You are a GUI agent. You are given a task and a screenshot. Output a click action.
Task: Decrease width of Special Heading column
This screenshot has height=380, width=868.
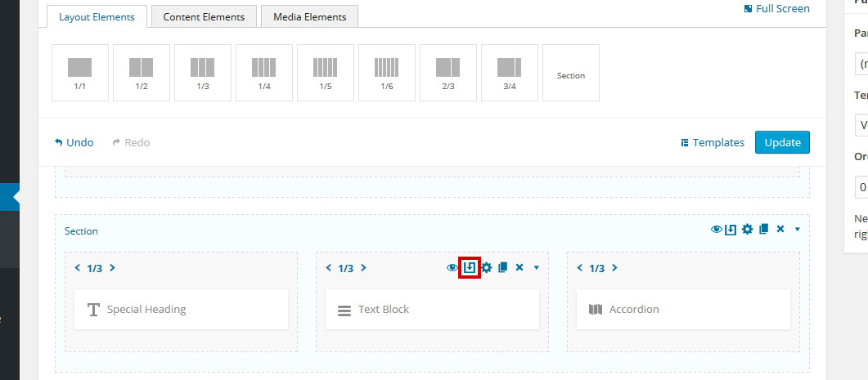click(78, 268)
